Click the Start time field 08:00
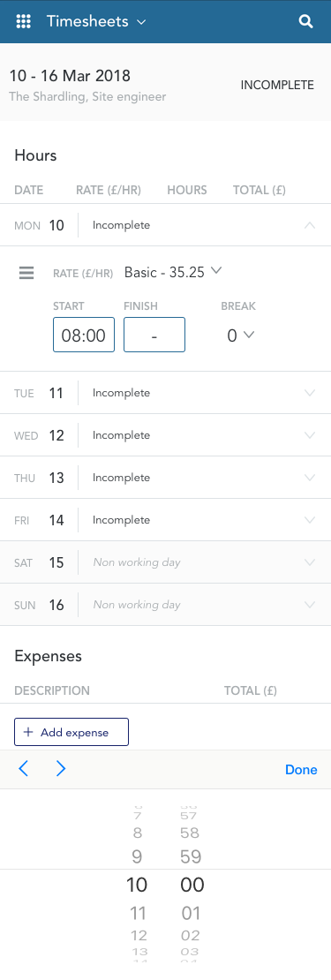 click(84, 335)
